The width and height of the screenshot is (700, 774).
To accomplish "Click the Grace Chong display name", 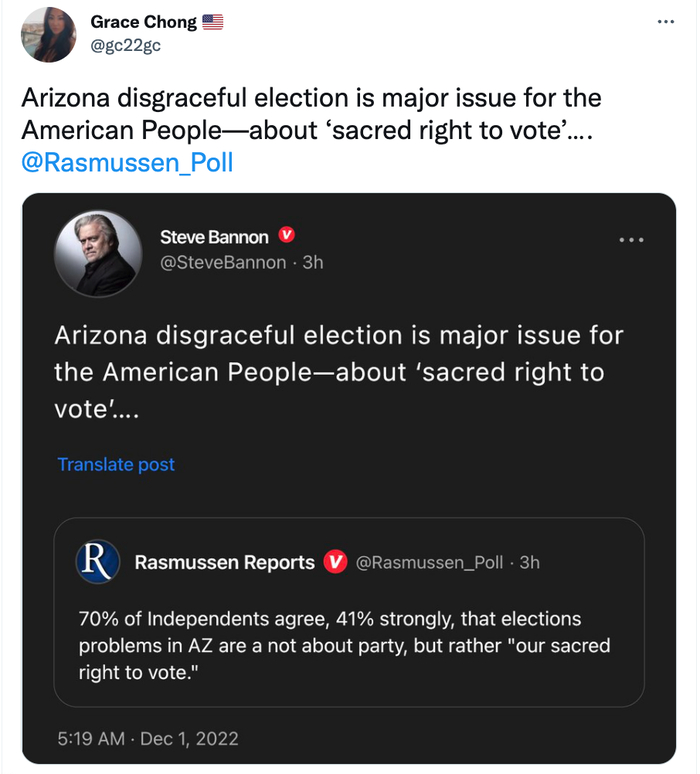I will 143,22.
